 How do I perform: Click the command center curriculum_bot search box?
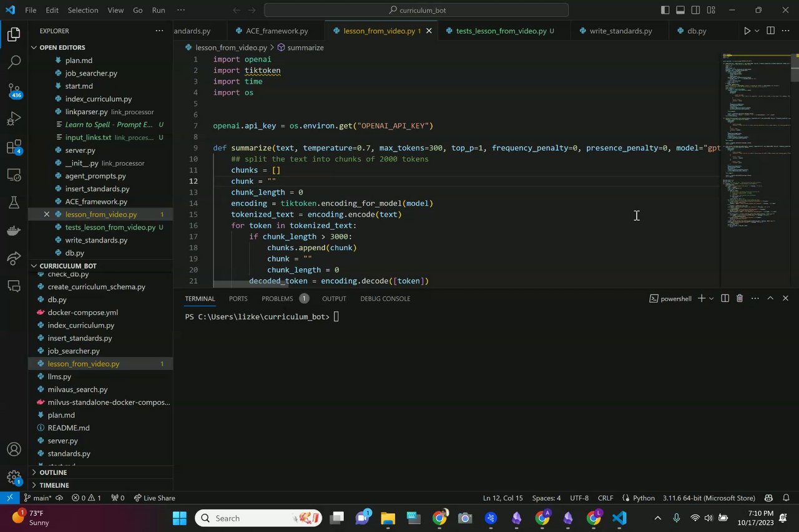[x=416, y=10]
